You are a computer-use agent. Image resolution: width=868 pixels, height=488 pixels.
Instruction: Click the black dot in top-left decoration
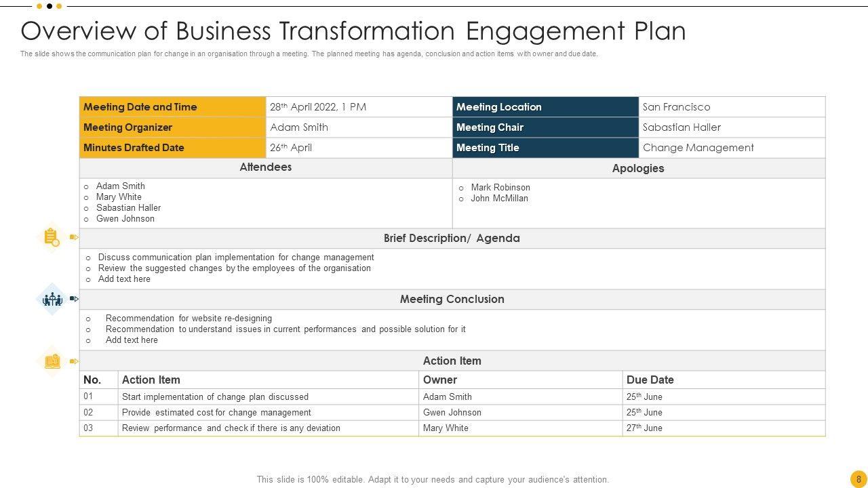pyautogui.click(x=49, y=6)
